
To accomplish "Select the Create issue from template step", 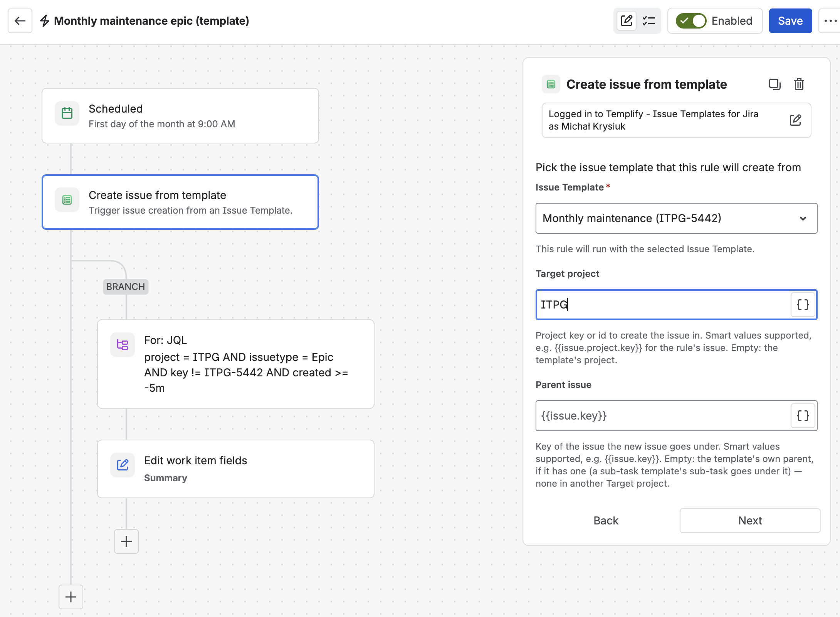I will click(180, 202).
